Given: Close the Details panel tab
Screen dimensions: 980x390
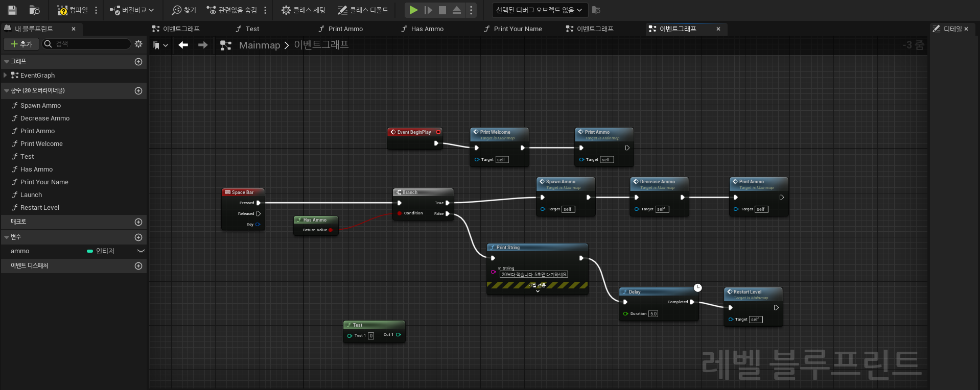Looking at the screenshot, I should pos(966,29).
